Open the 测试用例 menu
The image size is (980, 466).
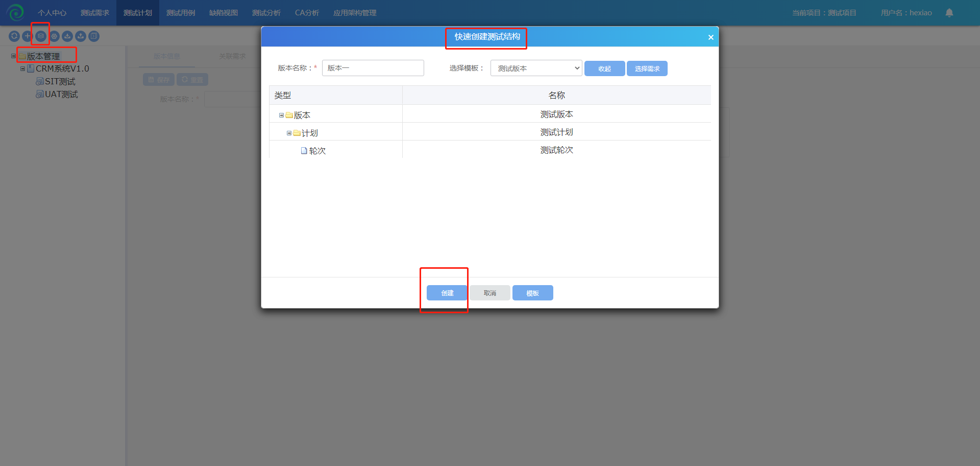181,13
